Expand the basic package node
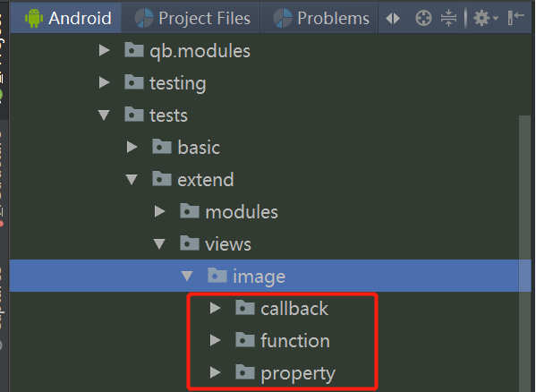The image size is (536, 392). [x=132, y=147]
